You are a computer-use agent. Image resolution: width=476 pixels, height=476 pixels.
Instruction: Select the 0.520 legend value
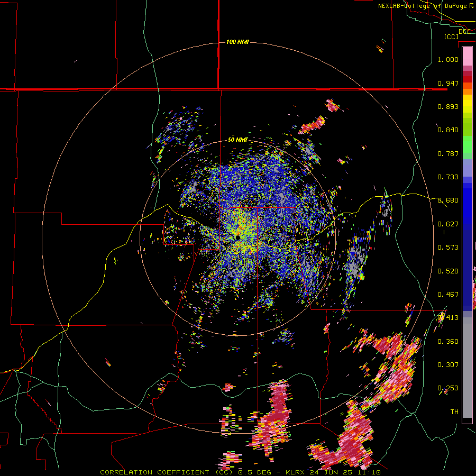[x=448, y=271]
